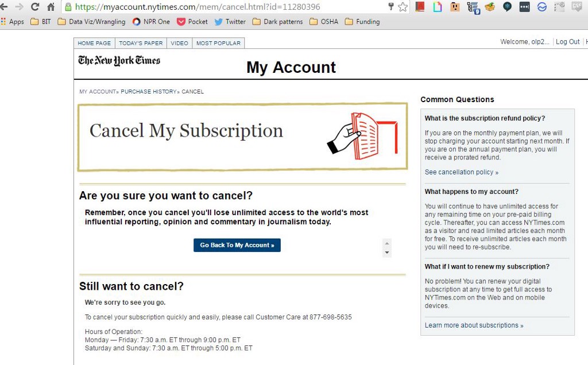Go to the browser home icon
This screenshot has height=365, width=588.
click(x=51, y=7)
